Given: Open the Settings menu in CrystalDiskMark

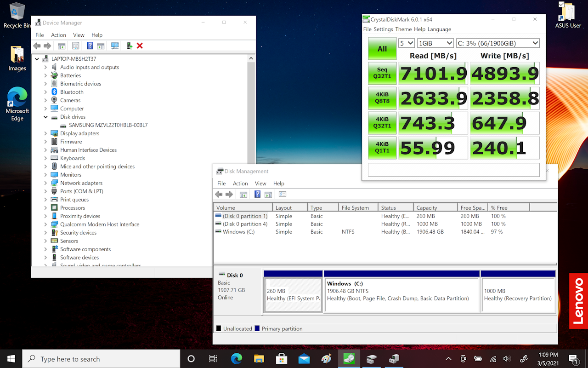Looking at the screenshot, I should click(383, 29).
